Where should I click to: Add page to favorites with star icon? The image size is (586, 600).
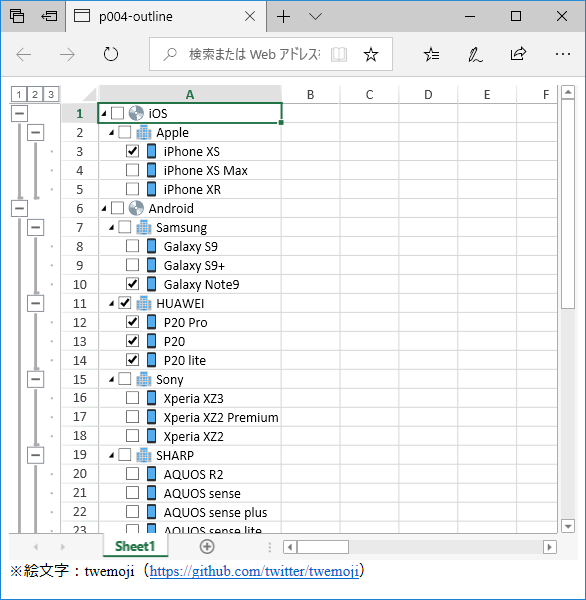(x=371, y=54)
